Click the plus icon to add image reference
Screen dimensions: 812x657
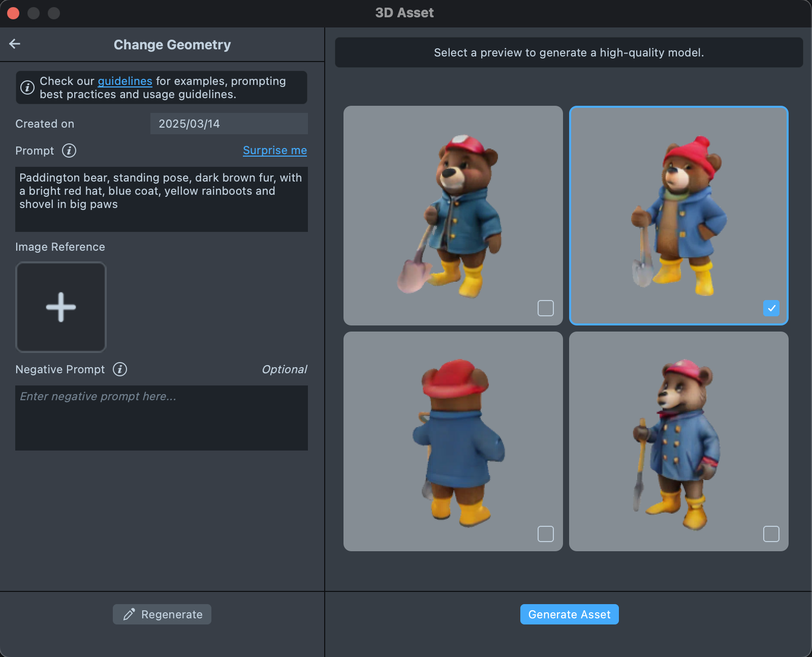(x=61, y=307)
